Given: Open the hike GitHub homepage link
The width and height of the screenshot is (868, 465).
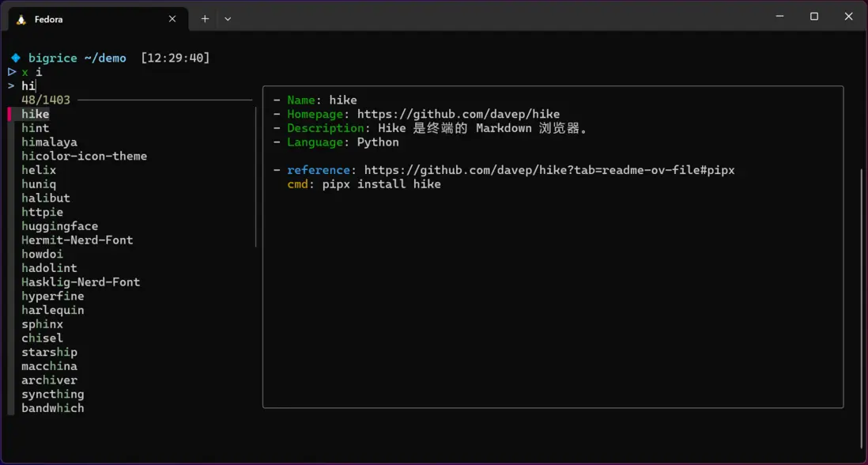Looking at the screenshot, I should coord(458,115).
